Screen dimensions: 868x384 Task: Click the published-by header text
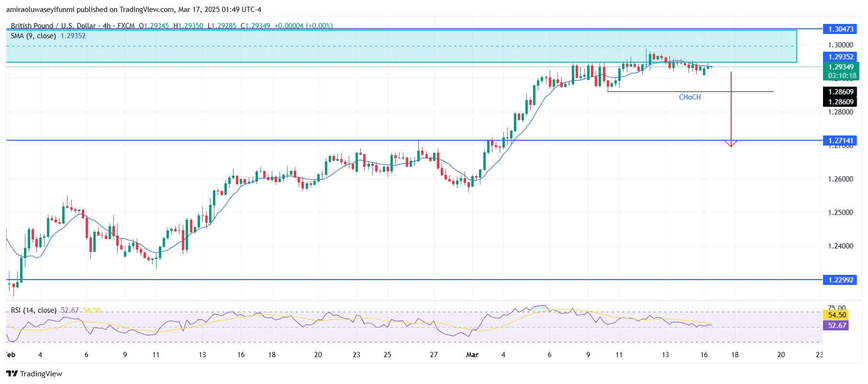point(134,10)
